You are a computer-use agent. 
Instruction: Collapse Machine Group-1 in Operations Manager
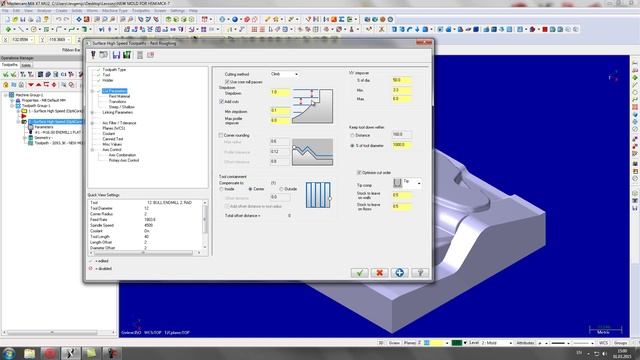coord(6,95)
